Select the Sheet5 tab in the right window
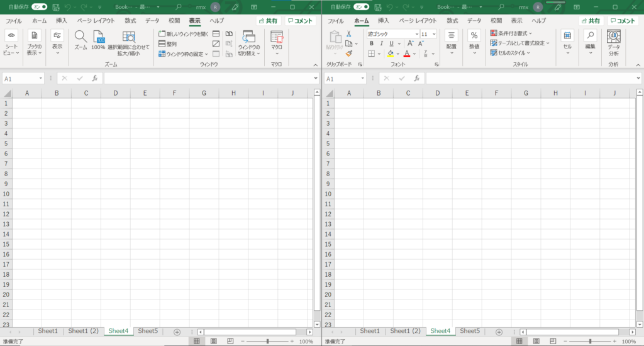 click(x=469, y=331)
